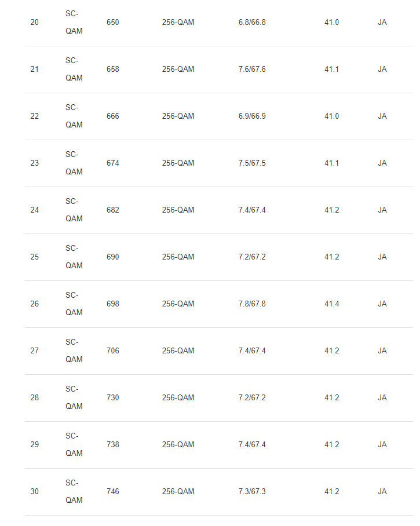
Task: Click power value 6.8/66.8
Action: click(252, 23)
